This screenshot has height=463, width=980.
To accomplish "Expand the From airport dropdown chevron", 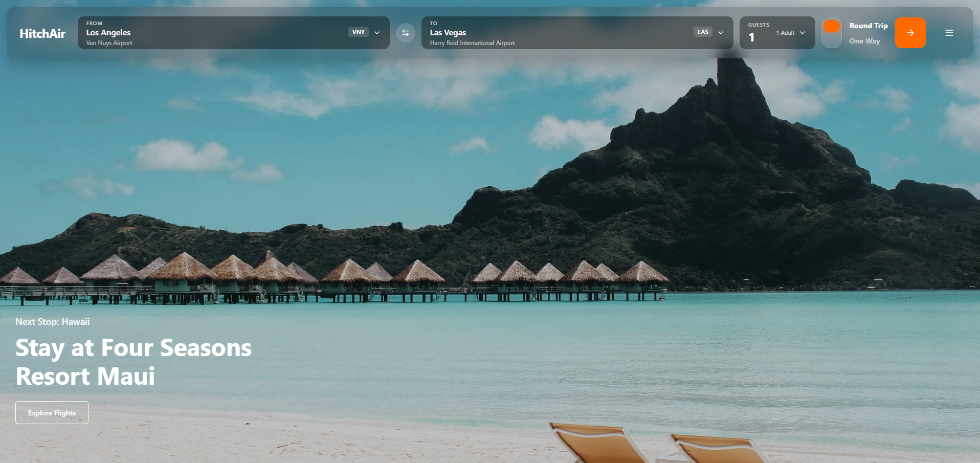I will click(377, 33).
